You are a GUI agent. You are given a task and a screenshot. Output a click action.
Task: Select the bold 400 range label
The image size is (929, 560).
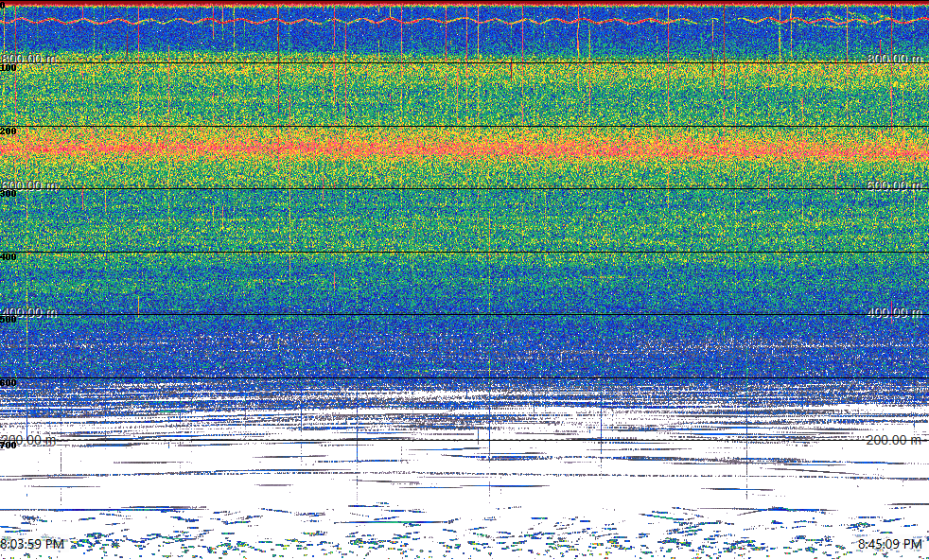point(9,257)
